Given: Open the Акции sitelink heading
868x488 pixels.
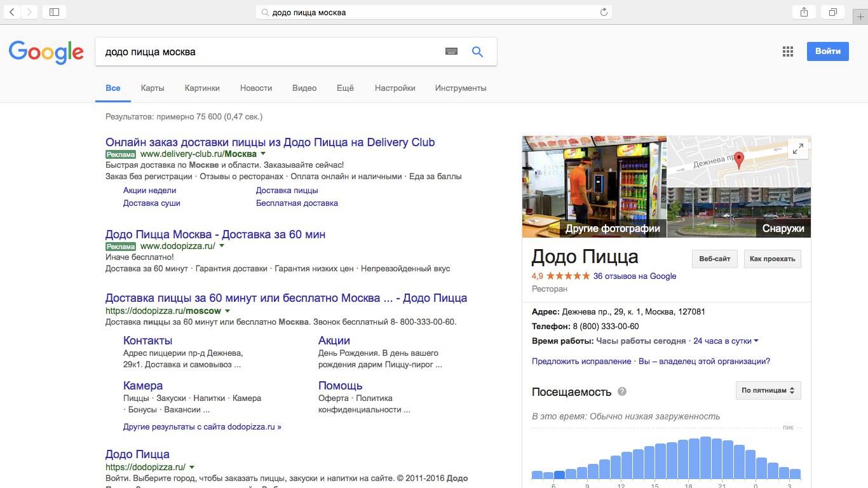Looking at the screenshot, I should coord(334,341).
